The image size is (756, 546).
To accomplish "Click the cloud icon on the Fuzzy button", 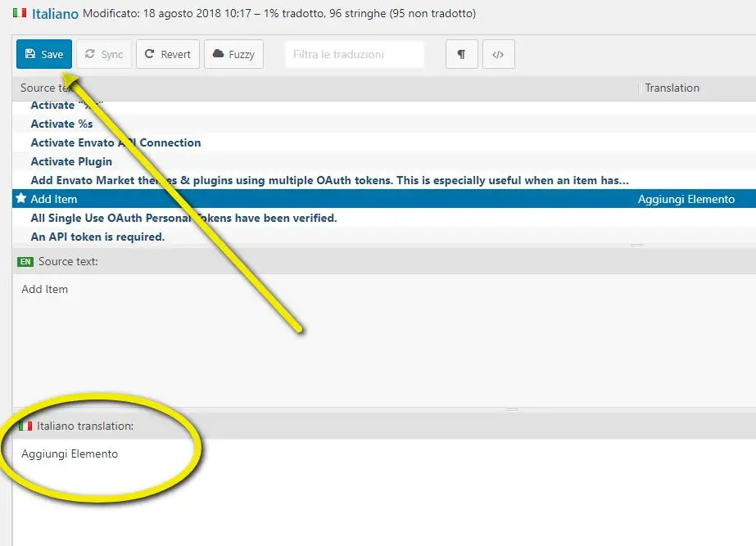I will coord(219,53).
